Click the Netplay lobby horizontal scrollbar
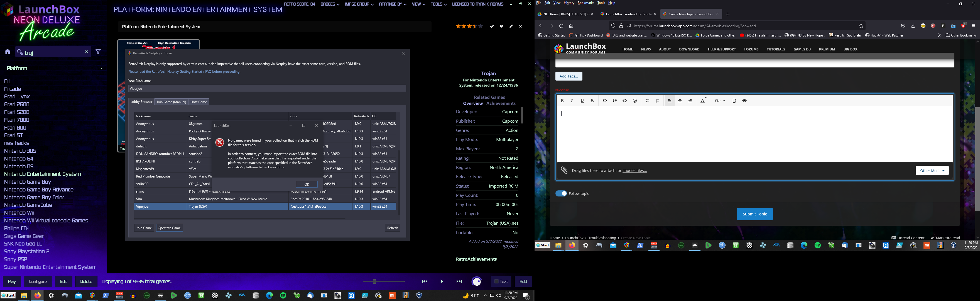Viewport: 980px width, 301px height. point(240,219)
